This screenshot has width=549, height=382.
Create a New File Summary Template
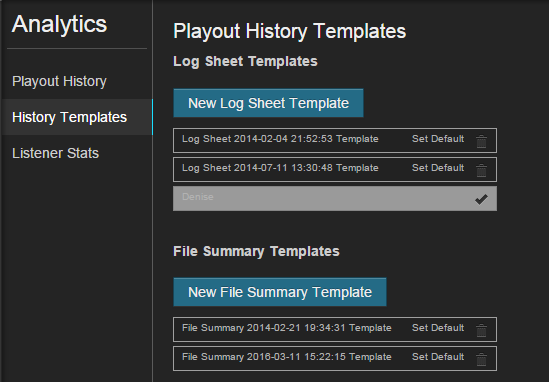point(280,292)
